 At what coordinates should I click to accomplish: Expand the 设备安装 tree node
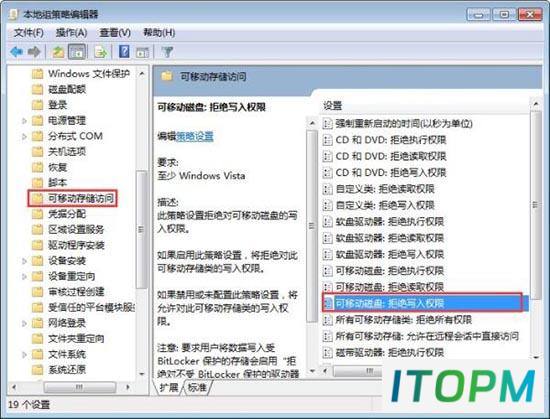tap(24, 261)
